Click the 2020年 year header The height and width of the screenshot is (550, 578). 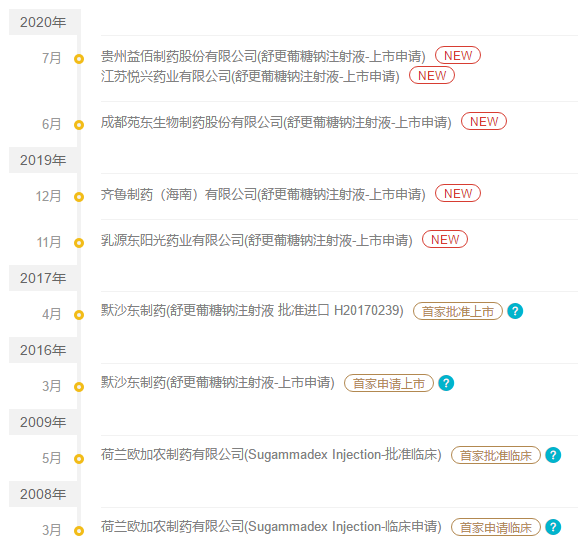click(x=43, y=22)
